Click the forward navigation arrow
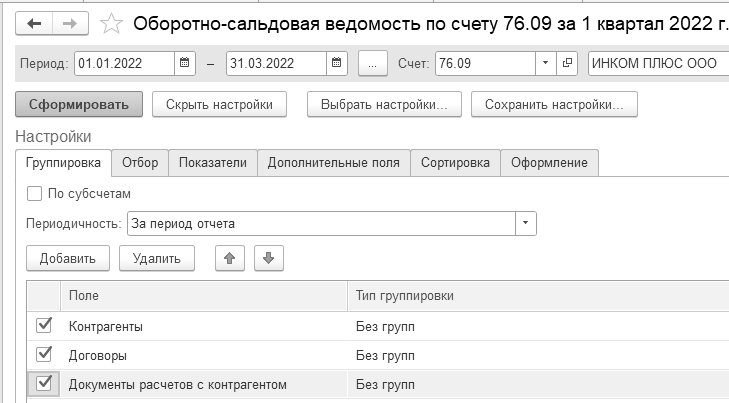729x403 pixels. click(69, 22)
